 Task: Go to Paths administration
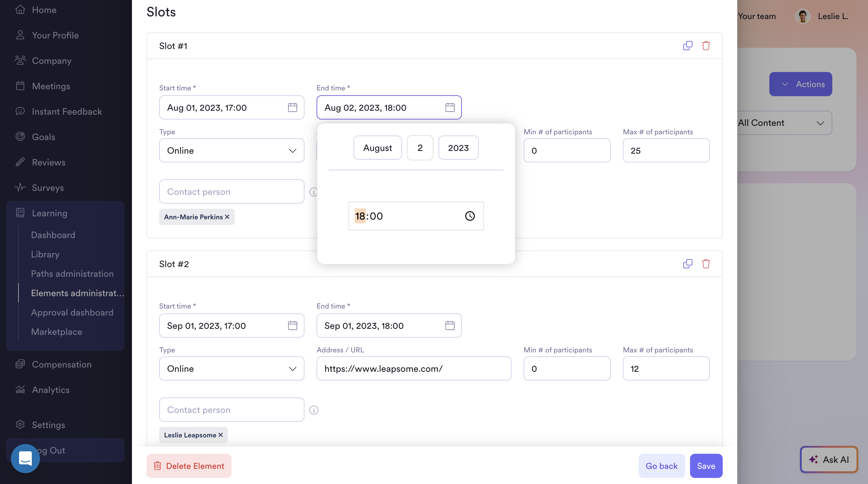click(x=72, y=273)
